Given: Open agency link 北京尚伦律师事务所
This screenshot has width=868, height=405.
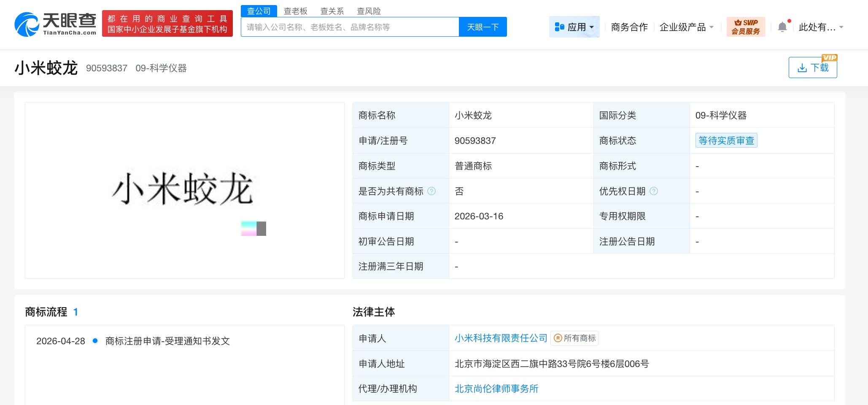Looking at the screenshot, I should (496, 389).
